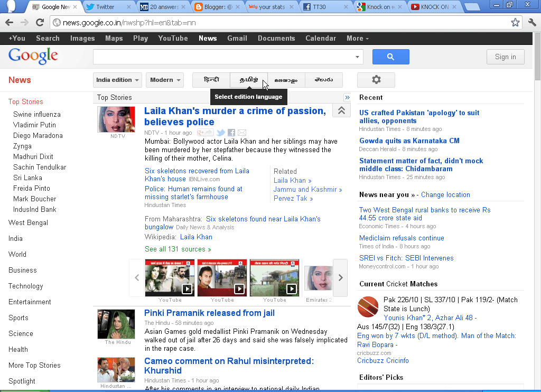The height and width of the screenshot is (392, 541).
Task: Select Sports section in sidebar
Action: click(x=18, y=318)
